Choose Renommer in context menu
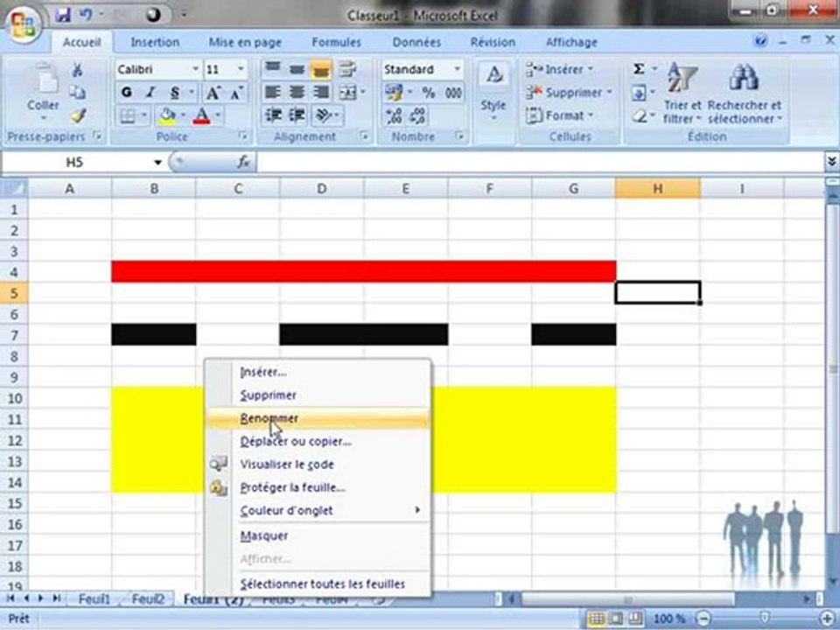Image resolution: width=840 pixels, height=630 pixels. point(317,418)
